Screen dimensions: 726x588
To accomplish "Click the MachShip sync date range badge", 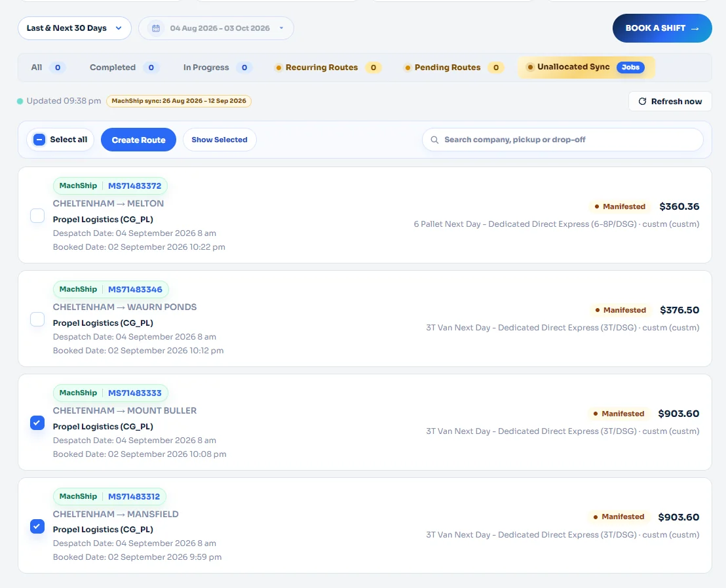I will coord(179,101).
